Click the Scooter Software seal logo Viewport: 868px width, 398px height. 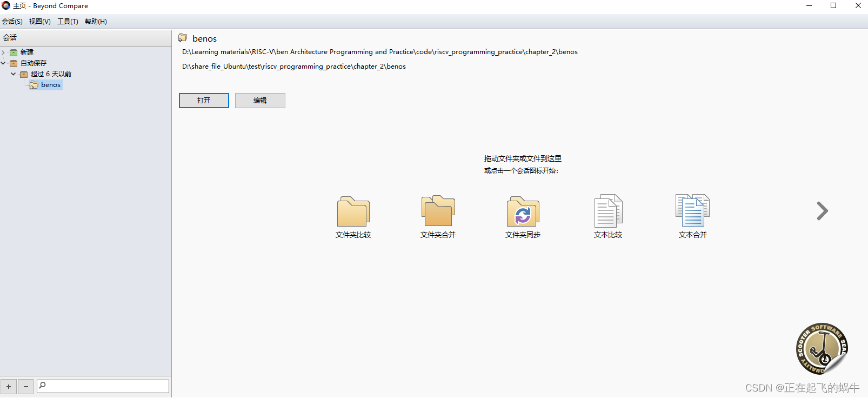point(822,349)
